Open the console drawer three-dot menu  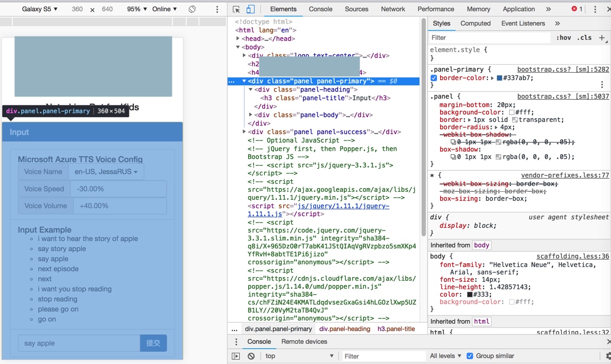pyautogui.click(x=235, y=341)
